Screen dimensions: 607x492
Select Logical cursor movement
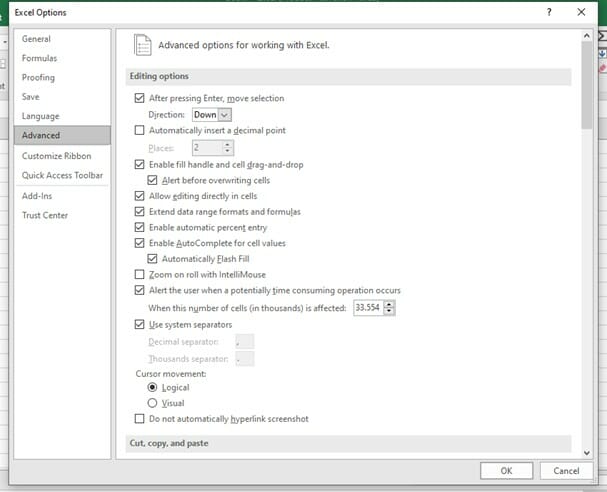point(152,387)
